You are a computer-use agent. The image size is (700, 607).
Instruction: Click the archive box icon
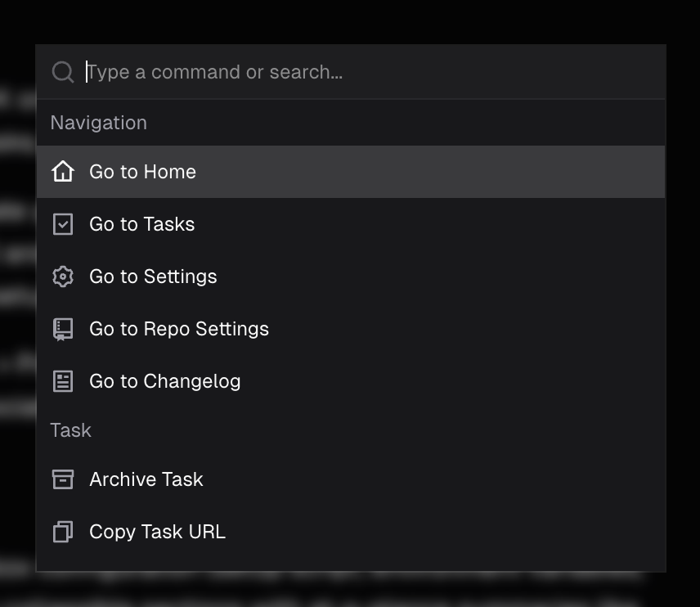pos(63,479)
